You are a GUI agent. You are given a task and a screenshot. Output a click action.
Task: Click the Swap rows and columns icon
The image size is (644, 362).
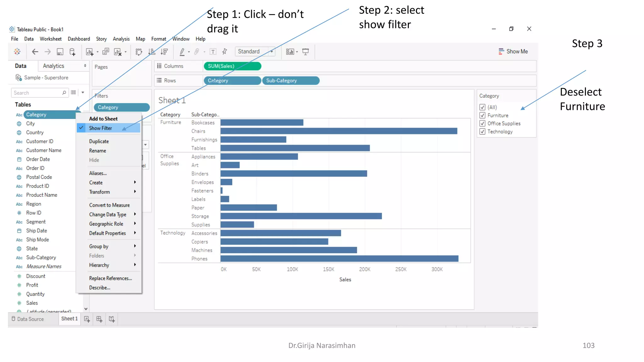click(139, 52)
